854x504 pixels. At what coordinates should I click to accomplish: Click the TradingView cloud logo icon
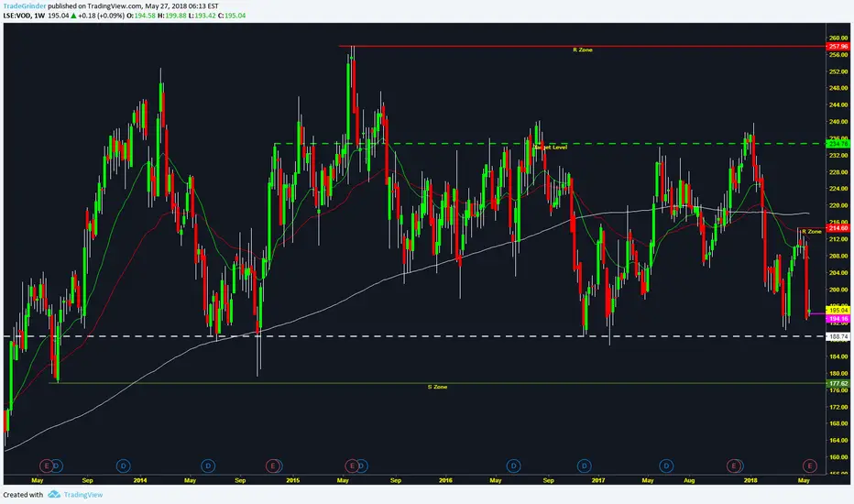point(53,494)
